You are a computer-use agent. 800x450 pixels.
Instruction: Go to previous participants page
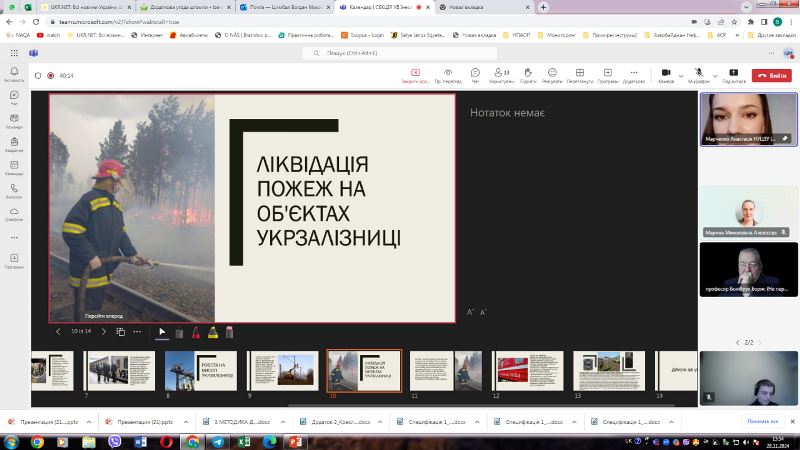[738, 343]
